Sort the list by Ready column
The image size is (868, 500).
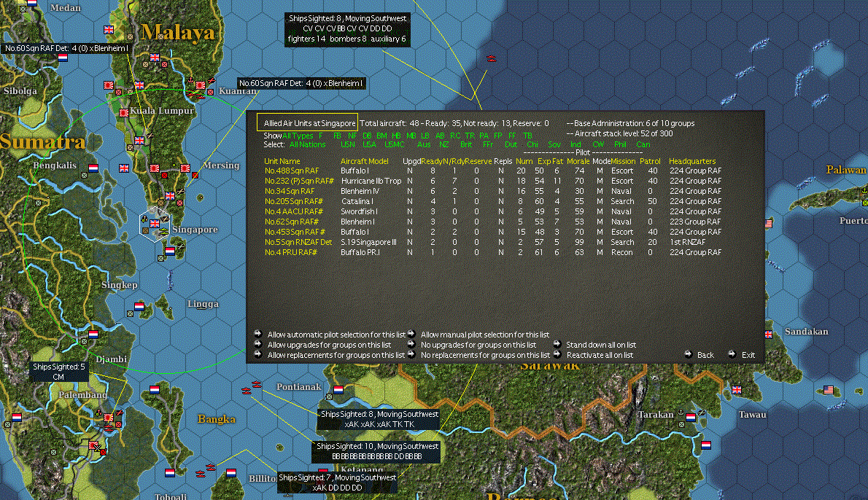[432, 161]
